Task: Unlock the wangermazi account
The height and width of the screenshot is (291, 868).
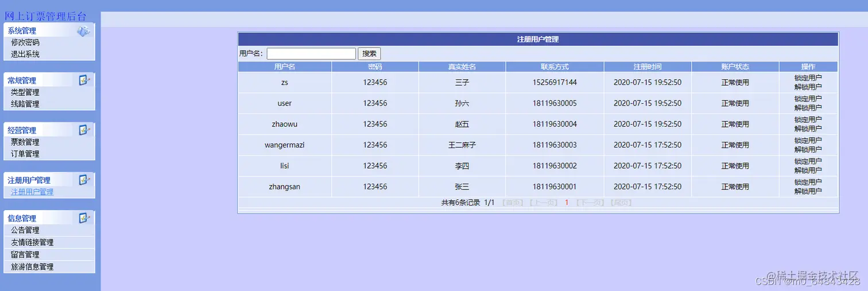Action: pyautogui.click(x=808, y=150)
